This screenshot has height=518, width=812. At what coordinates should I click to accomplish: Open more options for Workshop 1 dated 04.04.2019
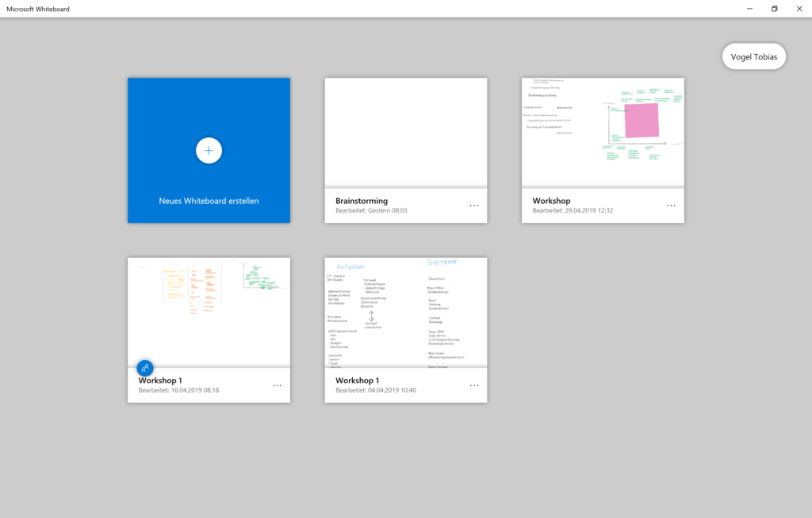474,386
